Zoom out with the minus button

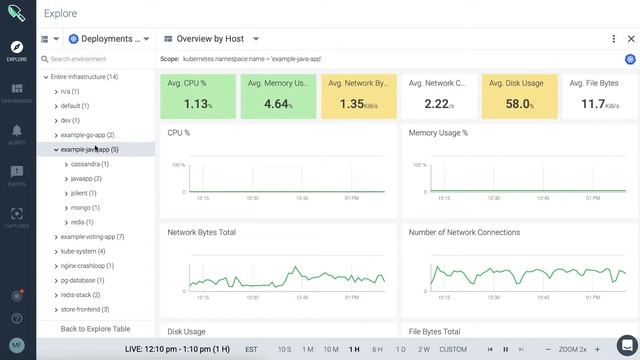point(548,349)
